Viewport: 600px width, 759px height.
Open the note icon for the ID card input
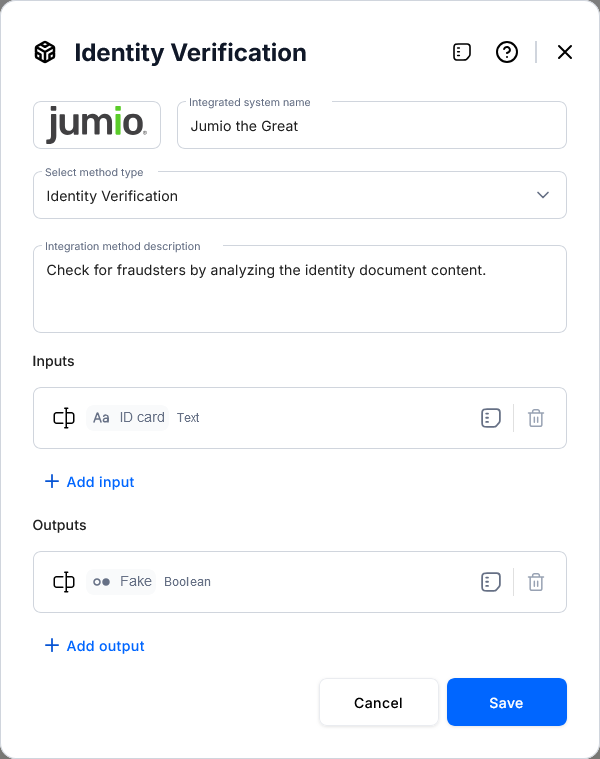(490, 418)
